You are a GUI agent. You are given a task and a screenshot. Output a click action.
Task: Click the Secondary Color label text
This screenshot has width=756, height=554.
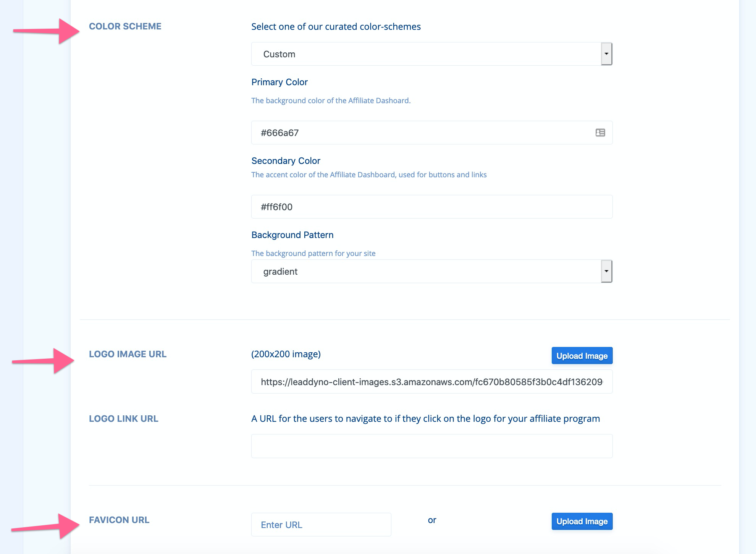tap(286, 161)
